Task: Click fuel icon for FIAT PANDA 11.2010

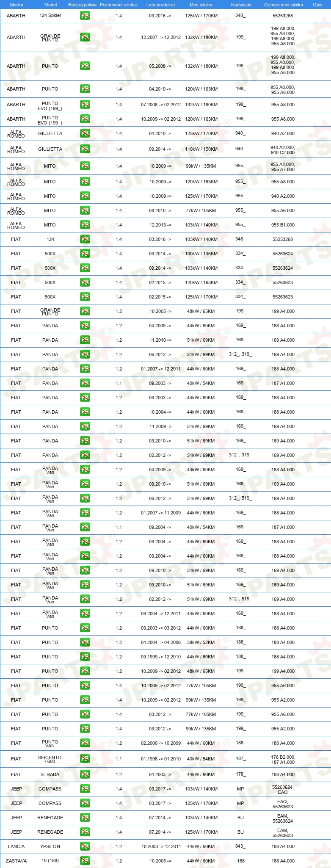Action: tap(85, 340)
